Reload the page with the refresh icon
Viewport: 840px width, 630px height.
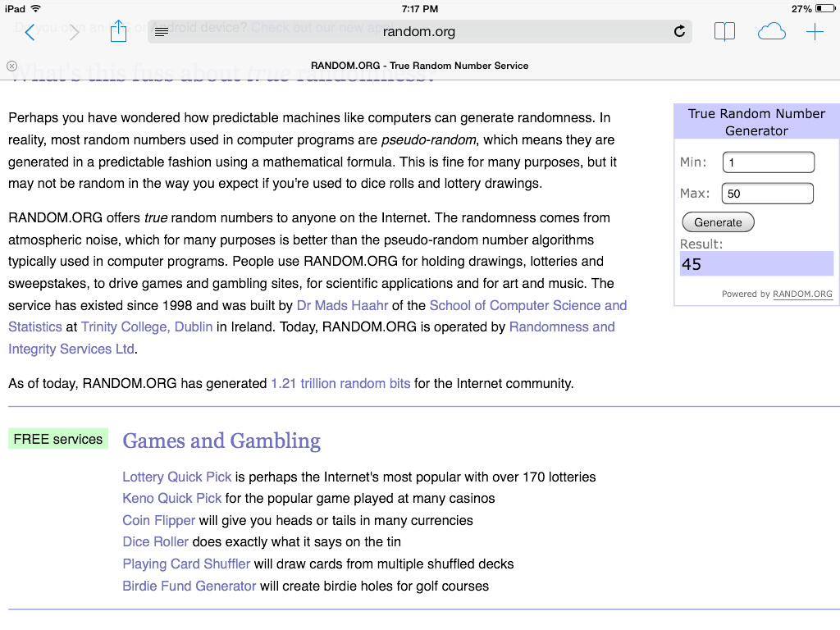click(x=679, y=32)
